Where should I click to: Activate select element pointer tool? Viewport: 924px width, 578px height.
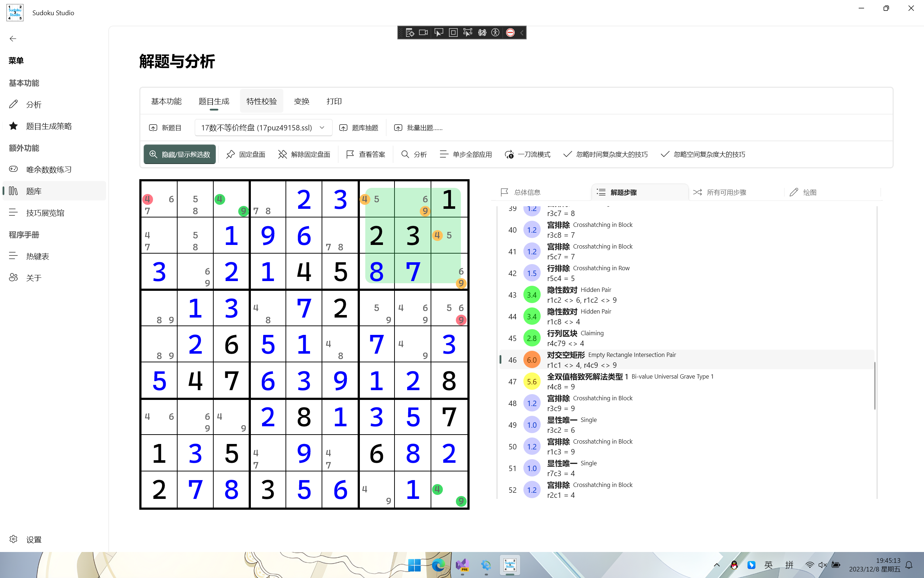(x=439, y=33)
